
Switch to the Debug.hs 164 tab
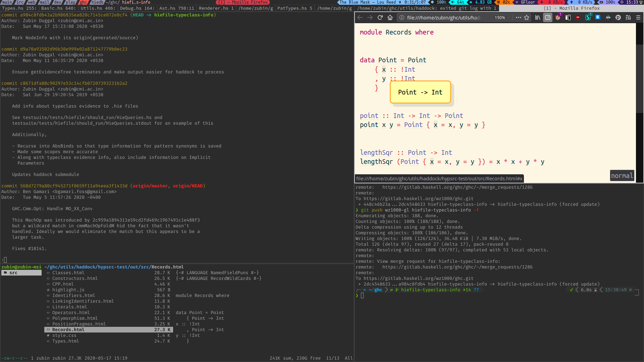[137, 8]
